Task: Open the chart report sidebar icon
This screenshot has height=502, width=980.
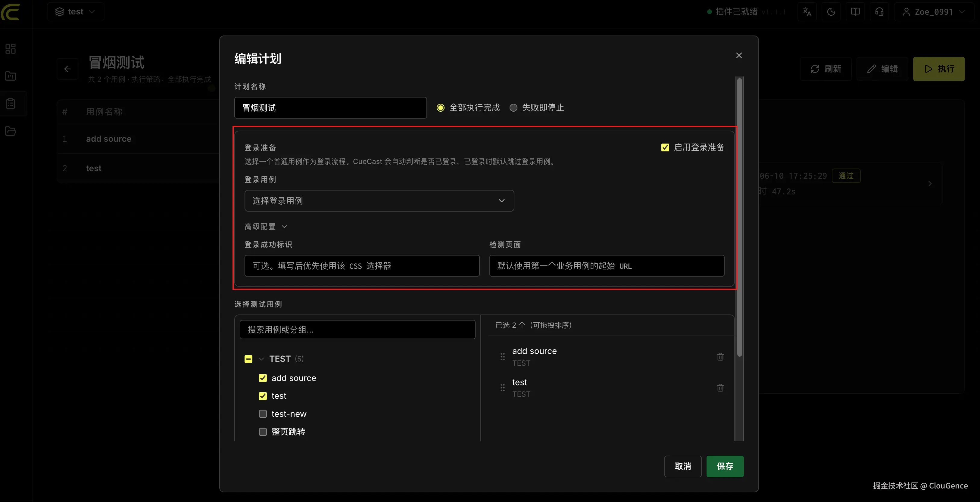Action: pyautogui.click(x=11, y=76)
